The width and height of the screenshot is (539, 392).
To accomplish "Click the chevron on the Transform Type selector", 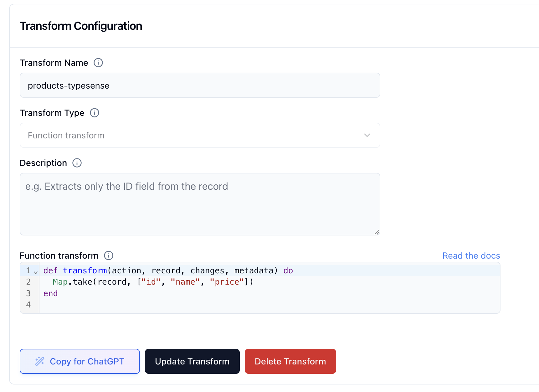I will click(x=367, y=135).
